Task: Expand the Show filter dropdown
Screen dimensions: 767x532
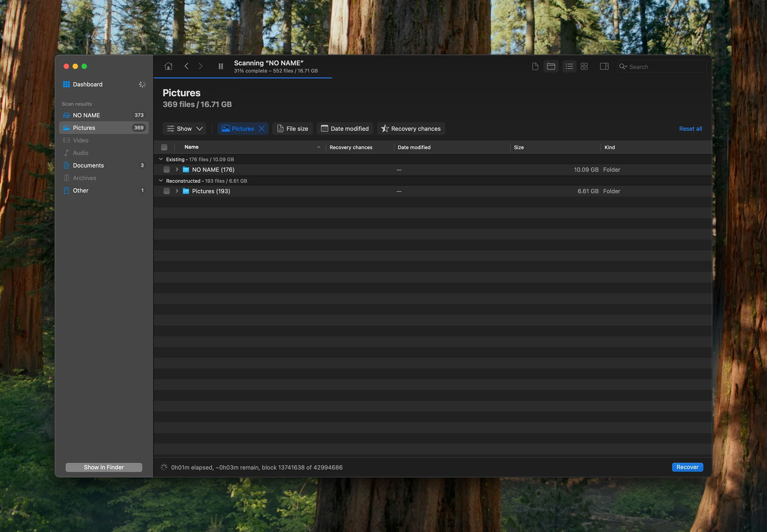Action: 184,128
